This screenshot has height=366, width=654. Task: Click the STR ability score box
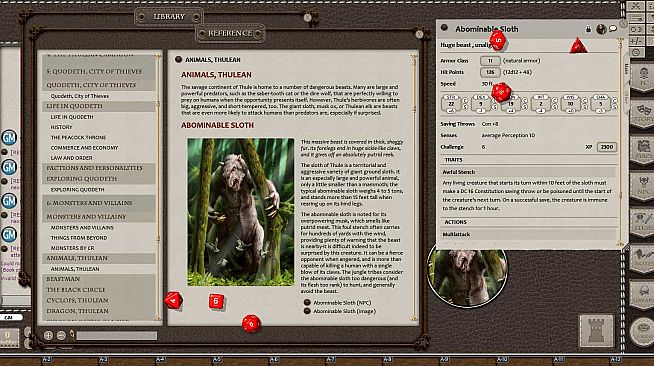coord(451,104)
